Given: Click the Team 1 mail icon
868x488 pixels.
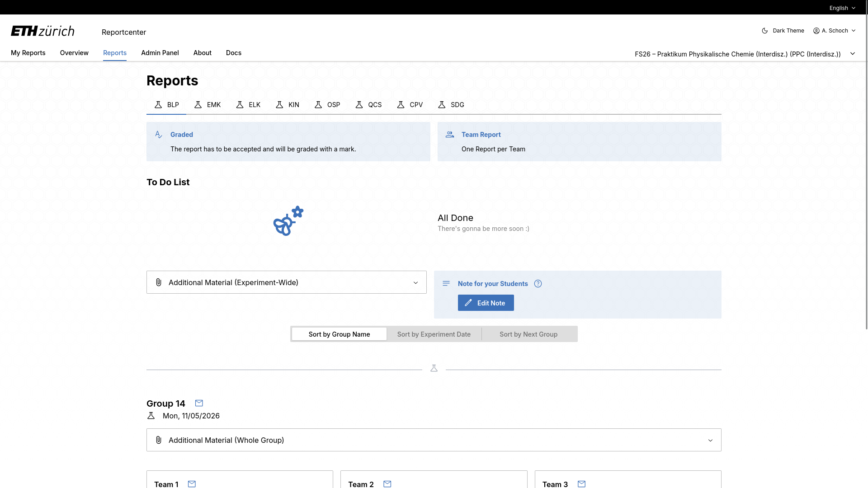Looking at the screenshot, I should (192, 484).
